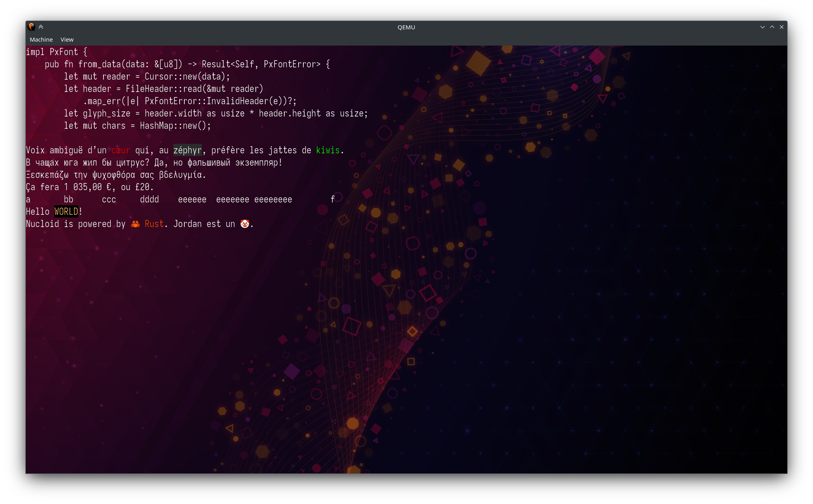Click the highlighted word zéphyr
813x504 pixels.
188,151
